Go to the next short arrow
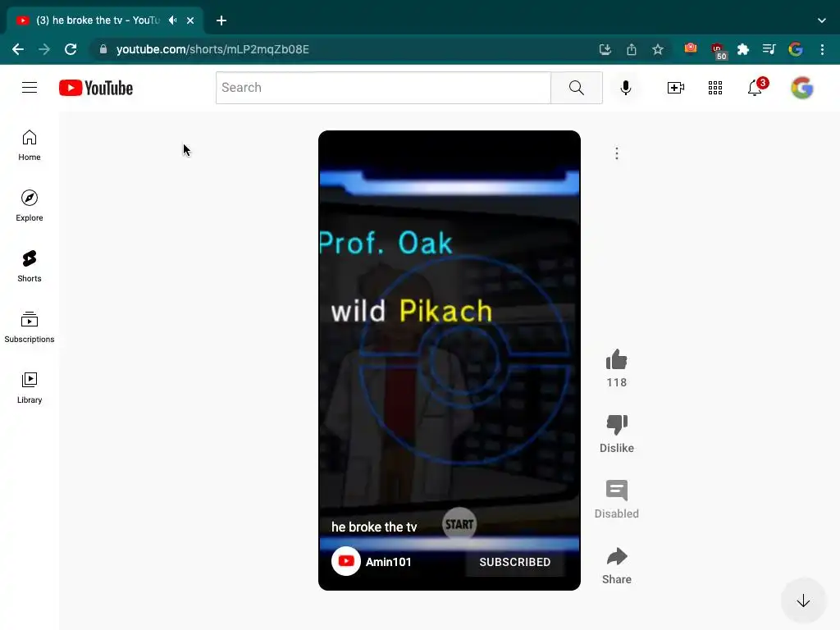The height and width of the screenshot is (630, 840). coord(803,600)
